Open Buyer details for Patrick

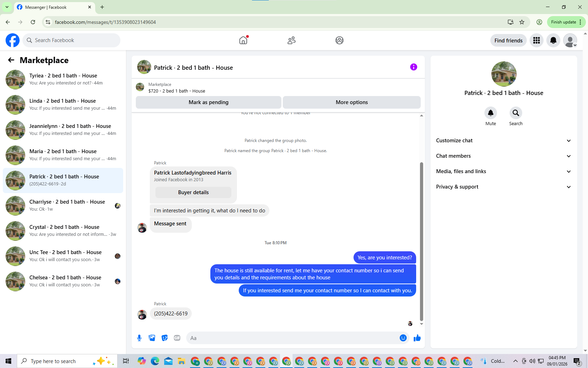point(193,192)
